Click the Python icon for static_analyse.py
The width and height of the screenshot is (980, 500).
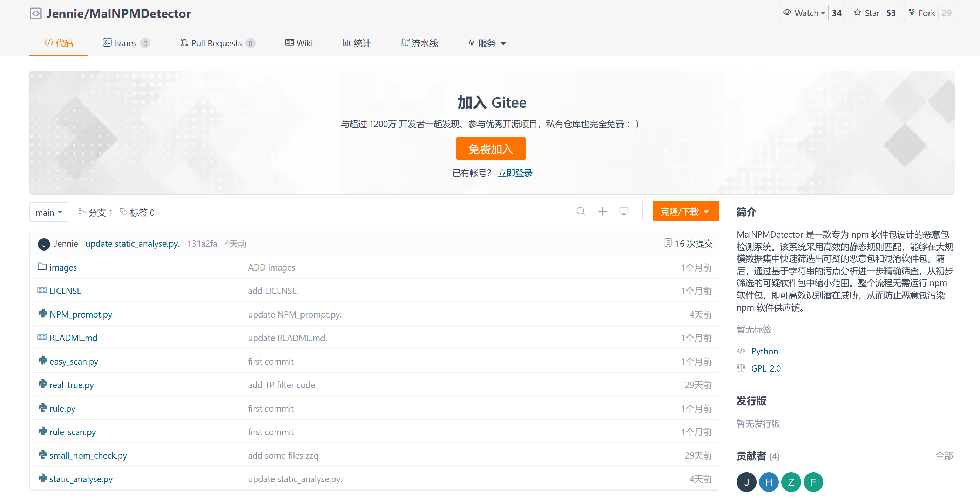point(42,478)
